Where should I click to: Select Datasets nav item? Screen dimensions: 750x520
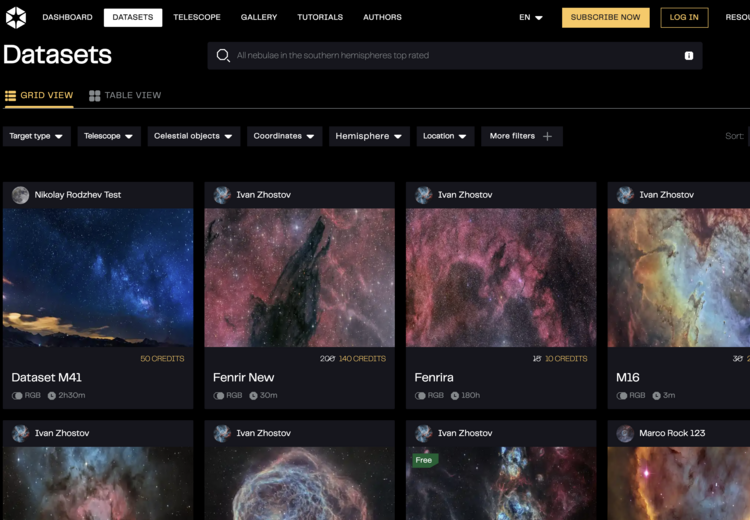pyautogui.click(x=133, y=18)
